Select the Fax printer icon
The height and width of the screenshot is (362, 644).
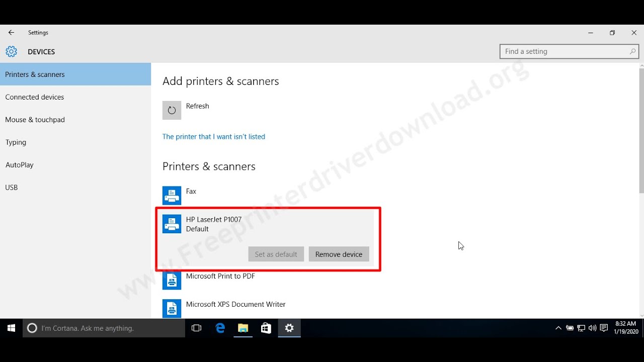click(x=172, y=196)
